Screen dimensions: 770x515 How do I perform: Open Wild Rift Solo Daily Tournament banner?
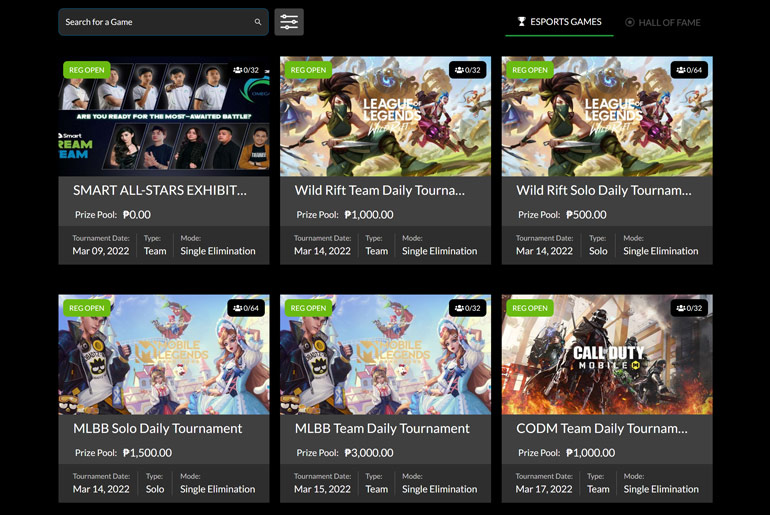point(607,116)
